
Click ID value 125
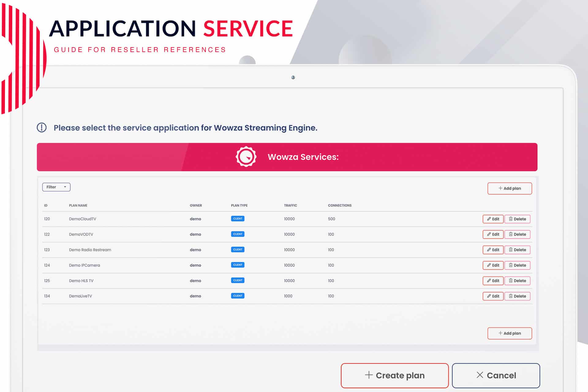pos(47,281)
